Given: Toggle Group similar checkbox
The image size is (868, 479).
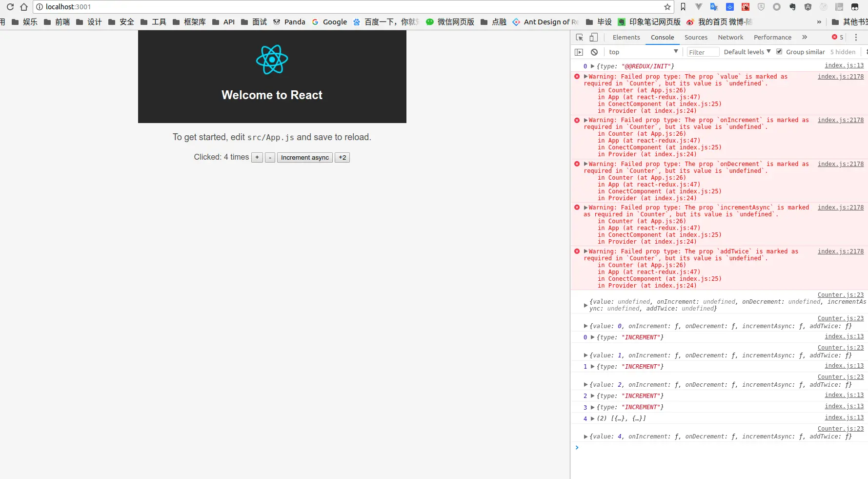Looking at the screenshot, I should (779, 51).
